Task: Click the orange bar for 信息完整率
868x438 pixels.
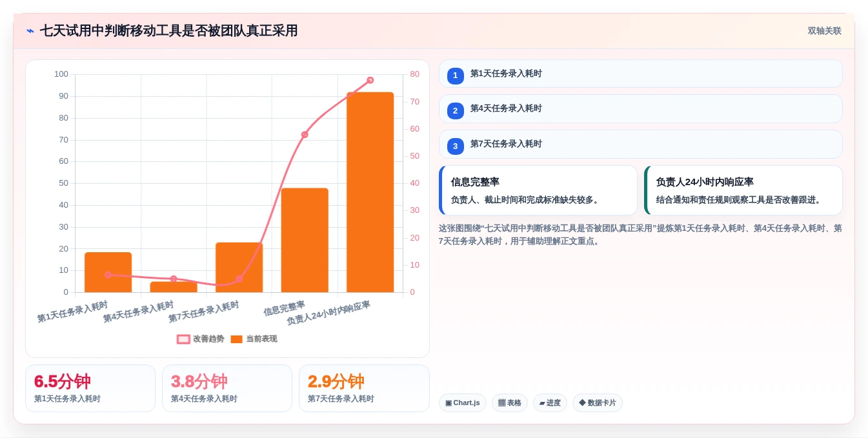Action: click(305, 240)
